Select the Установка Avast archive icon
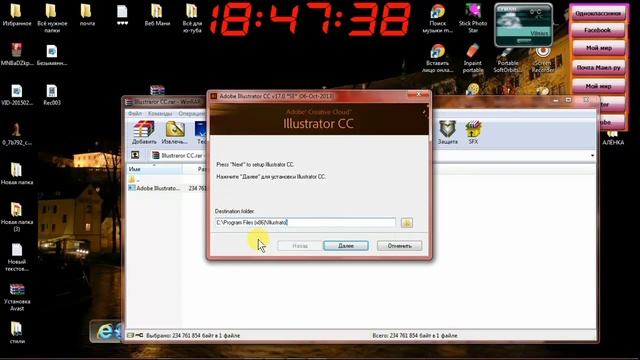 [17, 297]
